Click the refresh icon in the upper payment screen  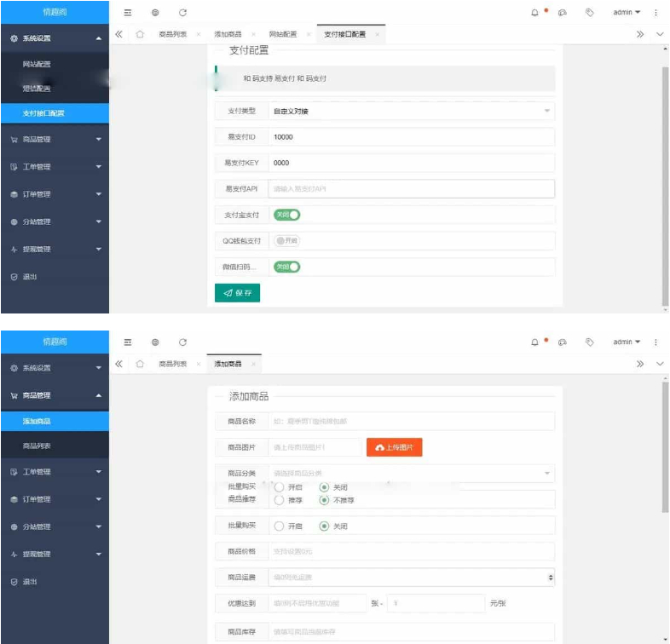tap(182, 13)
